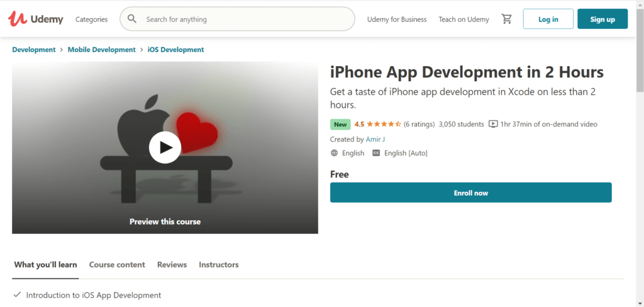The width and height of the screenshot is (644, 307).
Task: Click the Sign up button
Action: click(602, 19)
